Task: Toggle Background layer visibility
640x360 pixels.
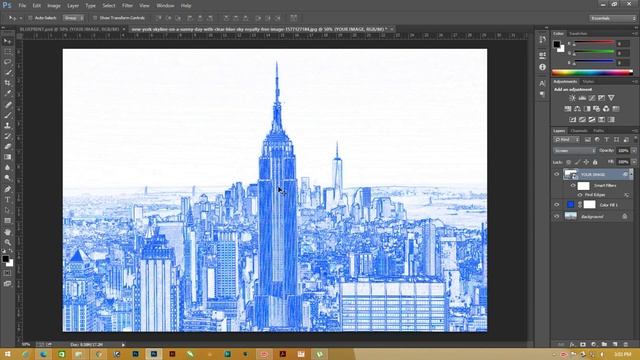Action: [x=557, y=216]
